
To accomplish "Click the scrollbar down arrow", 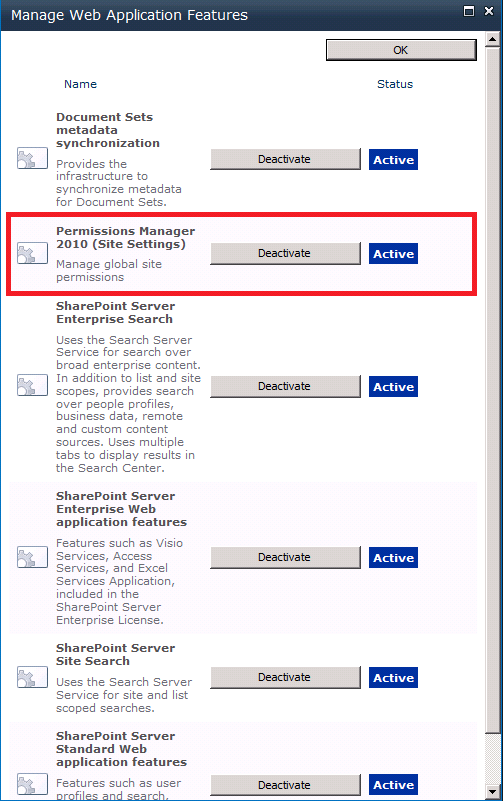I will (x=492, y=792).
